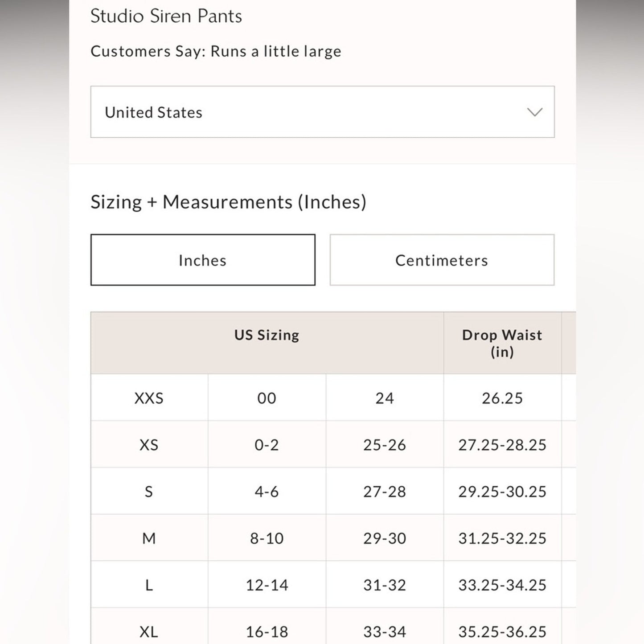Click the chevron on the country selector
This screenshot has width=644, height=644.
[535, 113]
